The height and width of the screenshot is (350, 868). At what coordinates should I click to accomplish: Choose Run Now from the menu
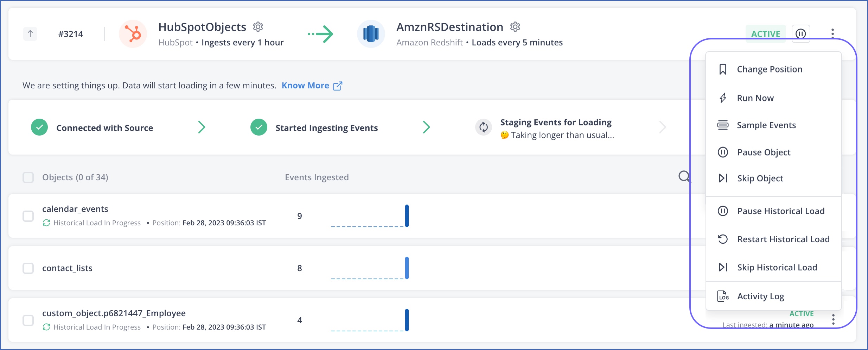(x=773, y=98)
